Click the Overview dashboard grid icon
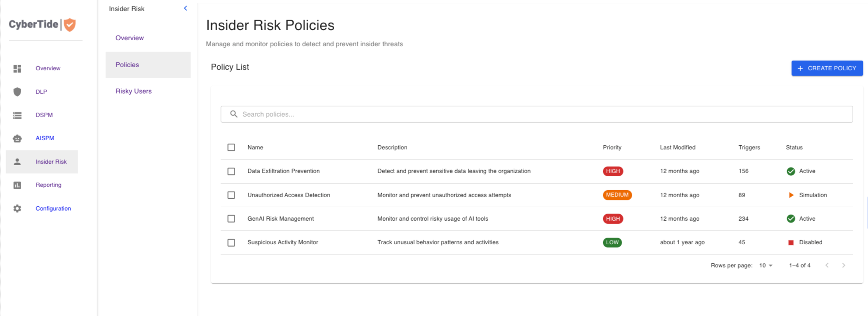 (17, 68)
